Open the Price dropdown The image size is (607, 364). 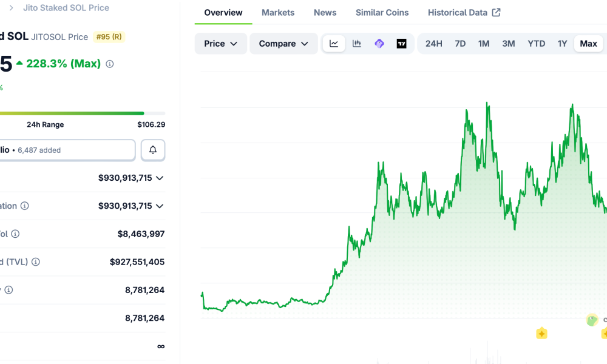pos(221,44)
